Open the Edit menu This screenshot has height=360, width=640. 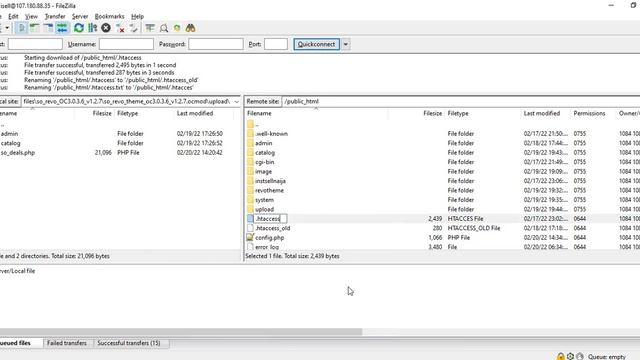[x=13, y=16]
